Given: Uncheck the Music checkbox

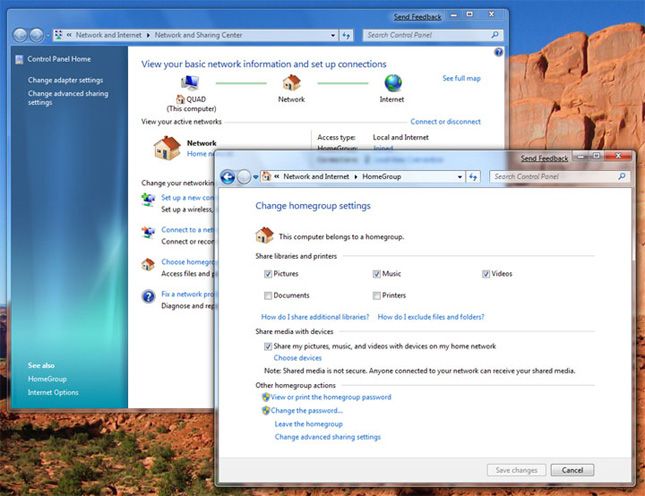Looking at the screenshot, I should [376, 274].
